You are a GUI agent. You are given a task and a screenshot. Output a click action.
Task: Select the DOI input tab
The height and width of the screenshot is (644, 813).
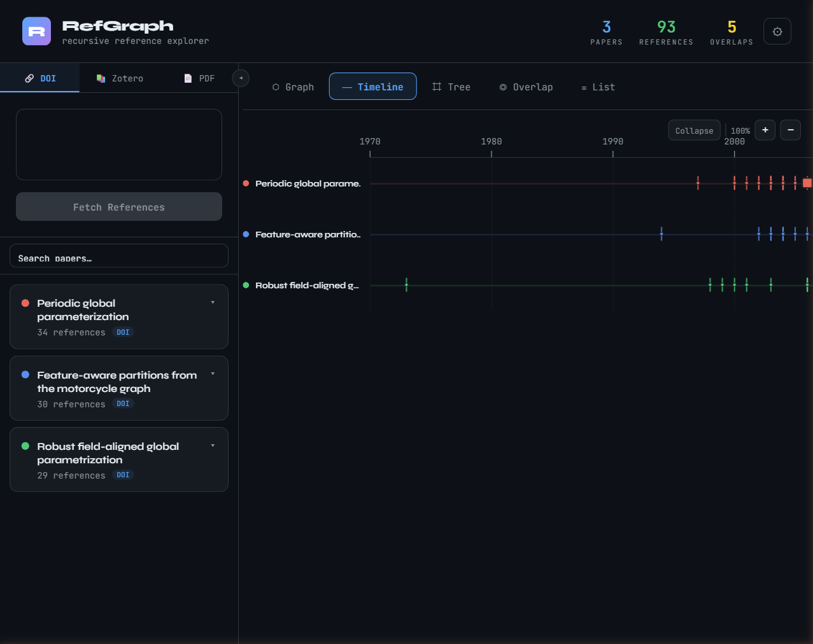coord(39,78)
